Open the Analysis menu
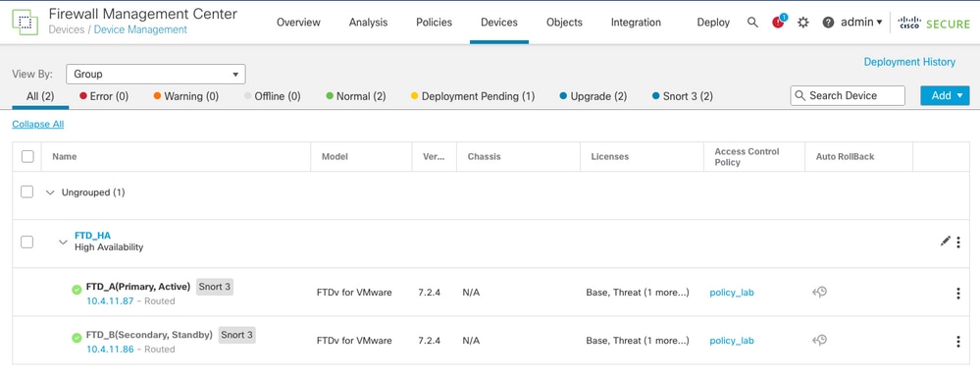The height and width of the screenshot is (379, 980). click(x=368, y=22)
